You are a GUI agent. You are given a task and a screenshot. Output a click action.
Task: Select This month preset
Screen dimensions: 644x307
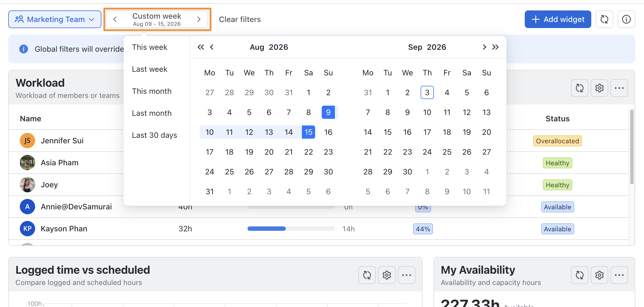tap(152, 91)
